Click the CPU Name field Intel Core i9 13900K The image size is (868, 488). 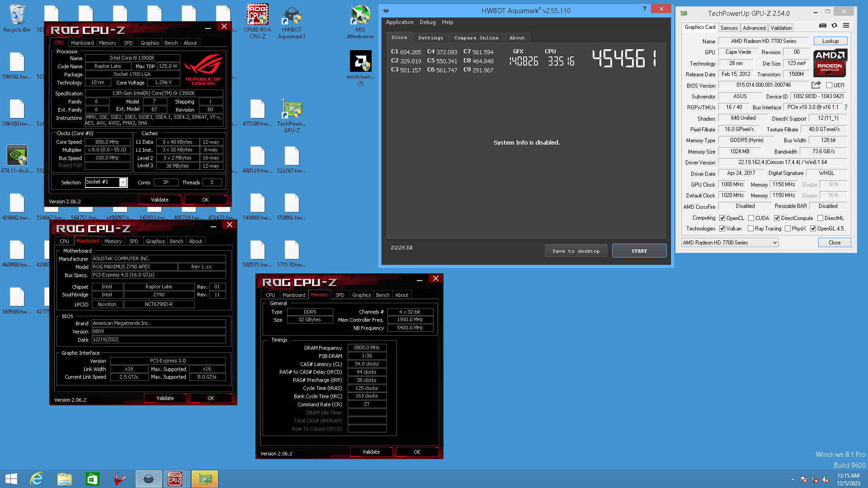pos(132,58)
